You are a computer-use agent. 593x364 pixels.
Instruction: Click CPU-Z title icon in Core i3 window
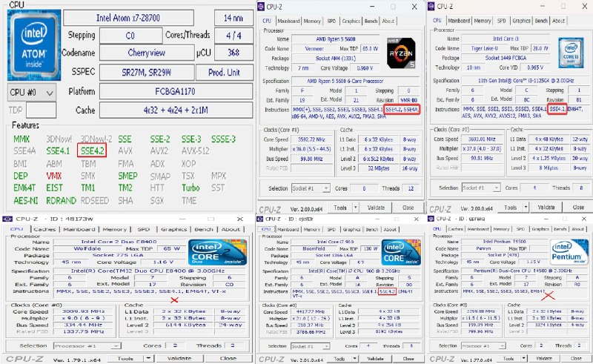tap(431, 7)
